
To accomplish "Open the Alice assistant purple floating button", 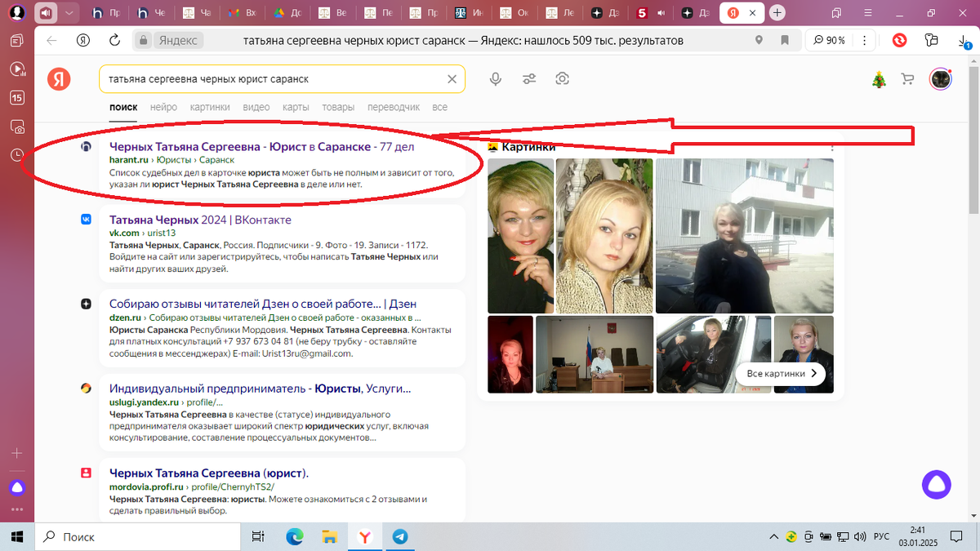I will pyautogui.click(x=936, y=485).
